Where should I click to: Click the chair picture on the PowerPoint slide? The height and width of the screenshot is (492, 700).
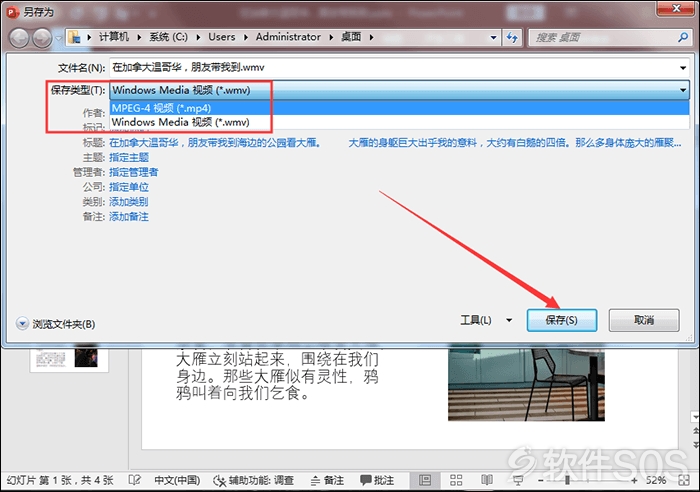[x=526, y=385]
